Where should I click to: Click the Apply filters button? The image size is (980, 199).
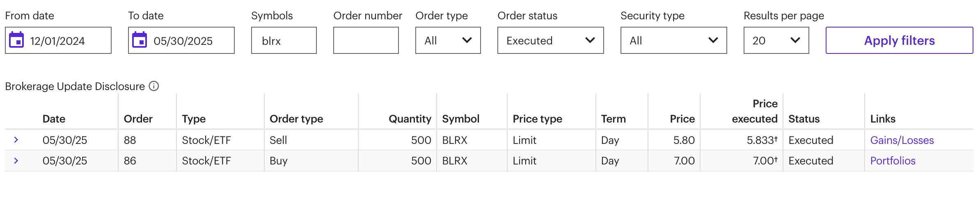[899, 40]
